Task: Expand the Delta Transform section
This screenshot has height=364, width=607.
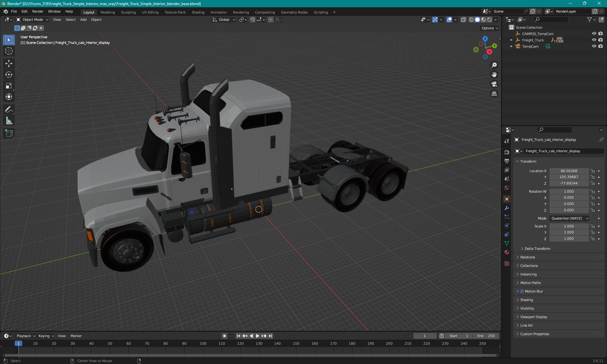Action: [537, 249]
